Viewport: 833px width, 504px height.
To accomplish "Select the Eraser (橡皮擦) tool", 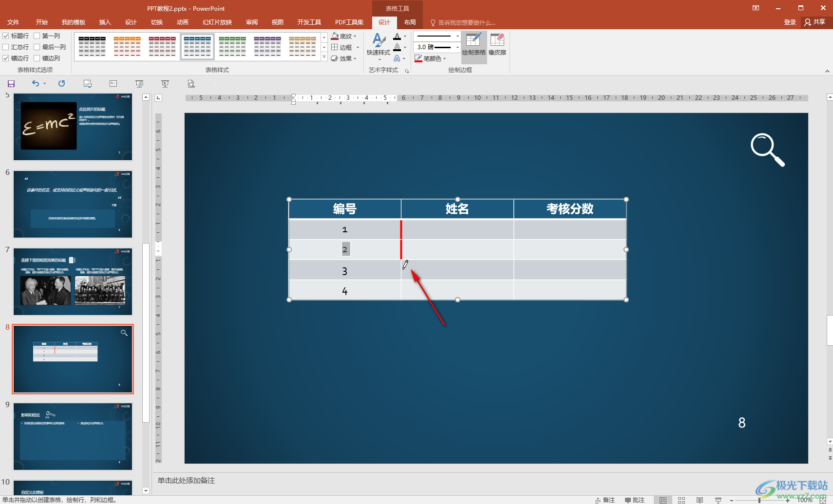I will [x=497, y=45].
